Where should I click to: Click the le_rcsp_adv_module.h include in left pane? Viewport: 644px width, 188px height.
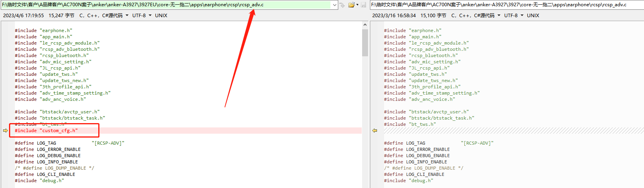[x=57, y=43]
